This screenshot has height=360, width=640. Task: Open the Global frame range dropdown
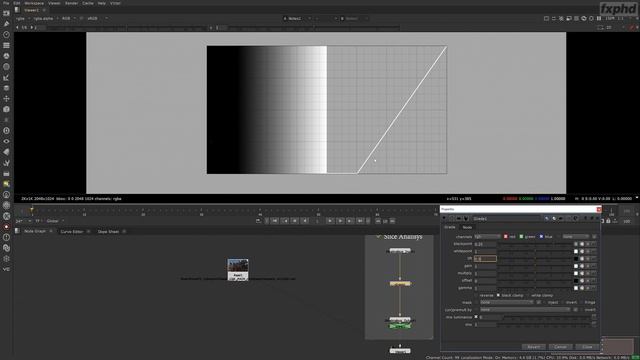pyautogui.click(x=55, y=221)
